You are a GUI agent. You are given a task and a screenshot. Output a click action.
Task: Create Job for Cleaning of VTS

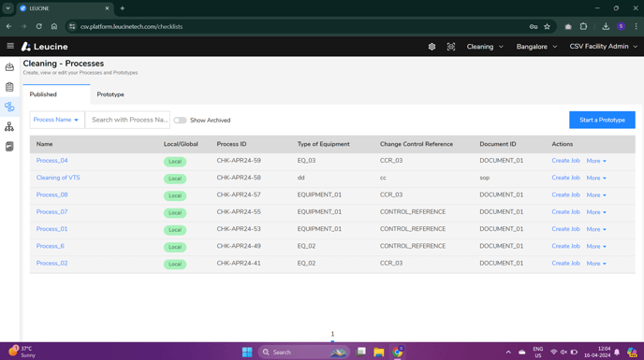(565, 178)
